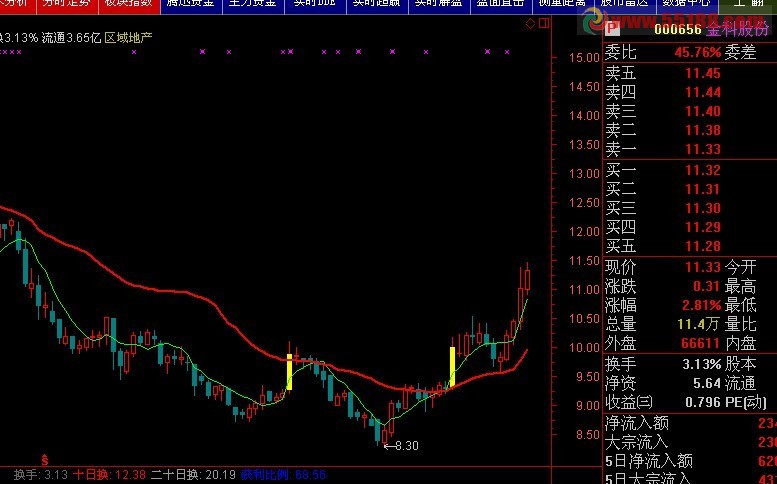Click the 最高 label
777x484 pixels.
click(x=741, y=286)
